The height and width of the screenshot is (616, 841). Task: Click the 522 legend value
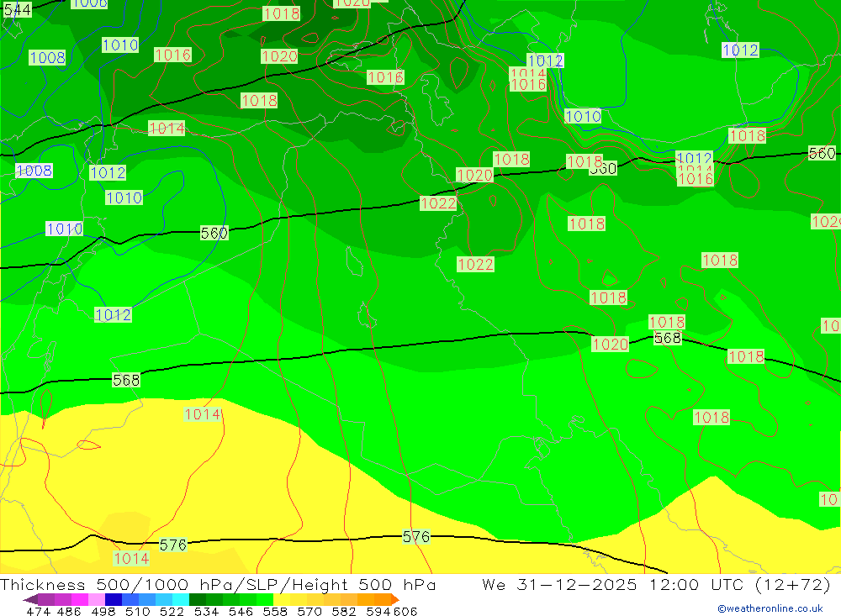(x=172, y=611)
